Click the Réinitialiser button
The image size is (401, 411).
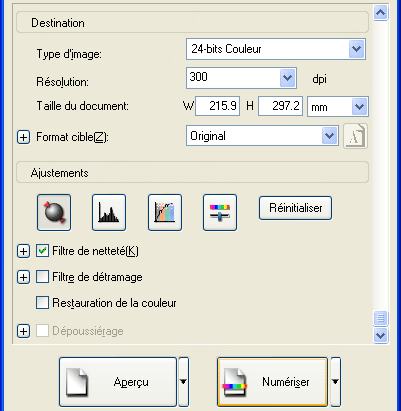[x=295, y=208]
